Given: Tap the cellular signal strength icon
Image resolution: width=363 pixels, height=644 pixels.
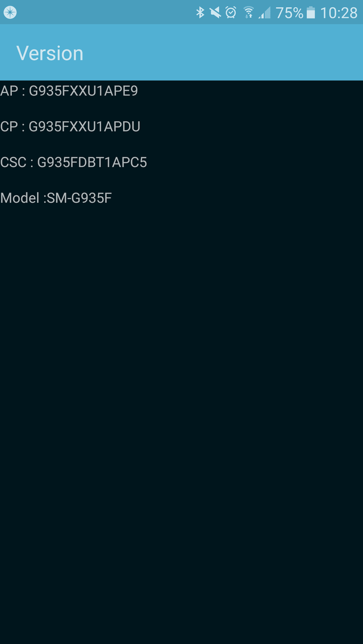Looking at the screenshot, I should [264, 13].
